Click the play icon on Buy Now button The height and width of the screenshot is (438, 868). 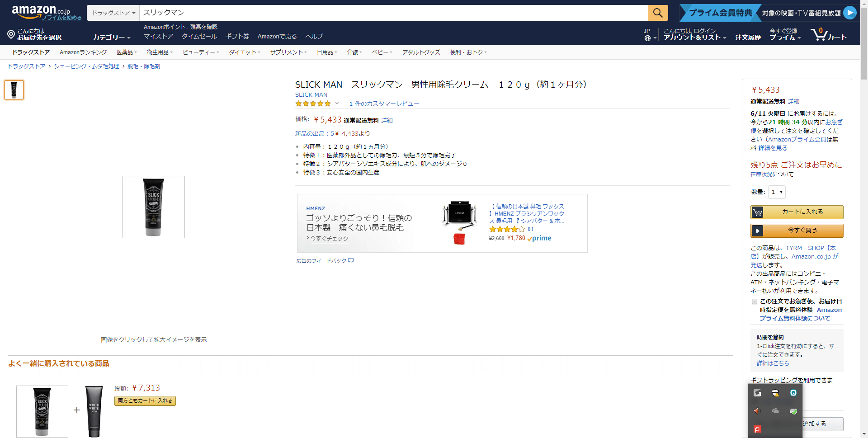coord(757,231)
